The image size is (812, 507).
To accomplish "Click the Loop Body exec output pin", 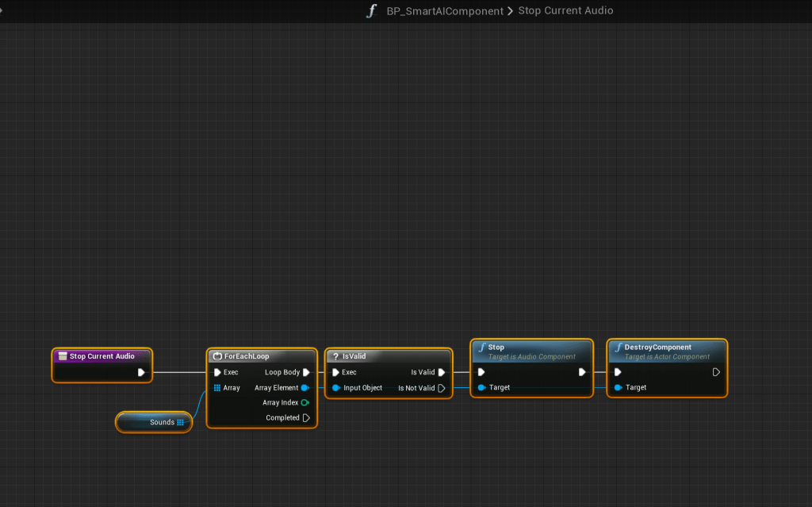I will [306, 372].
